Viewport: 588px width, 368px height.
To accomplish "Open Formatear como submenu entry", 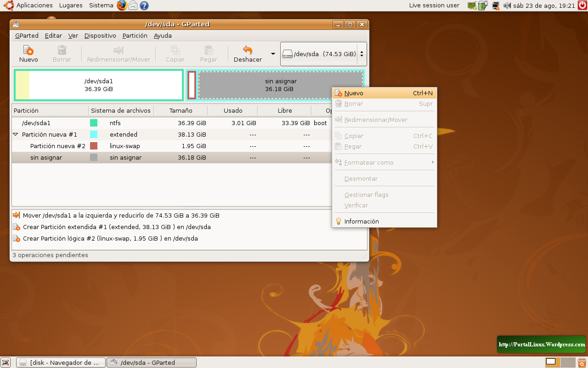I will click(x=384, y=163).
